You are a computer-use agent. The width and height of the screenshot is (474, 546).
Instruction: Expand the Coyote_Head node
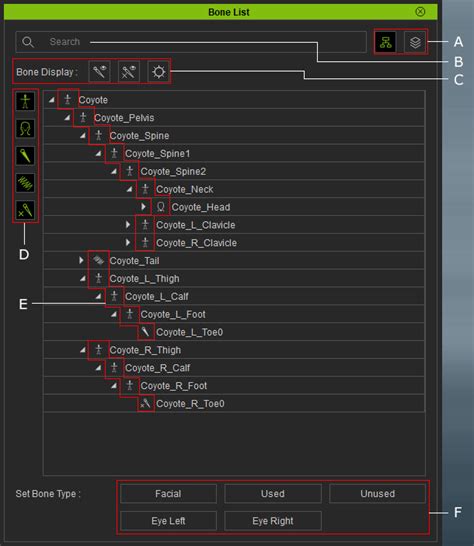(143, 207)
